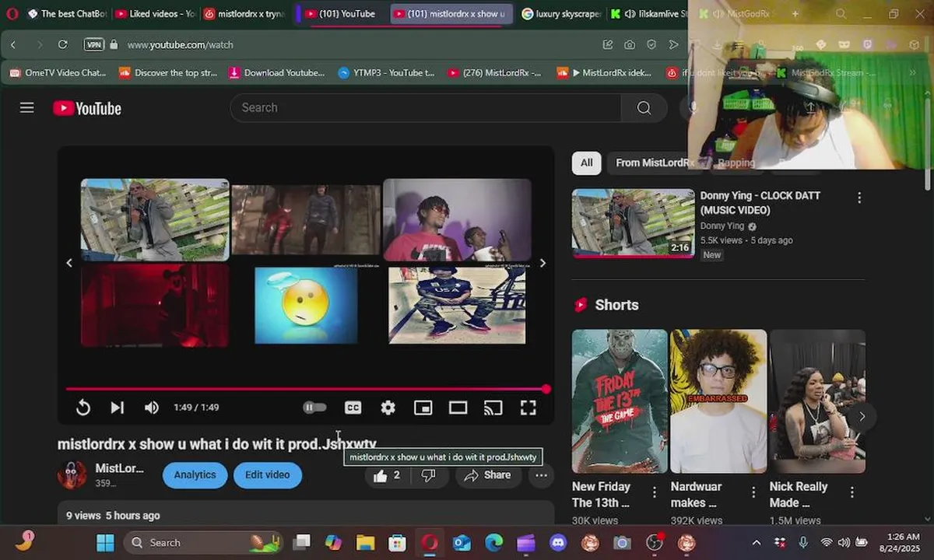Switch to theater mode icon
Image resolution: width=934 pixels, height=560 pixels.
(458, 408)
